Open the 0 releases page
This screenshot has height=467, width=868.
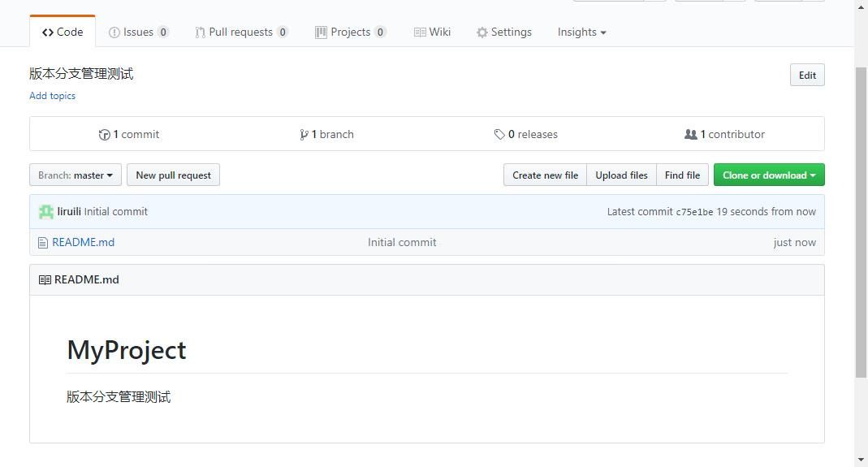tap(526, 134)
